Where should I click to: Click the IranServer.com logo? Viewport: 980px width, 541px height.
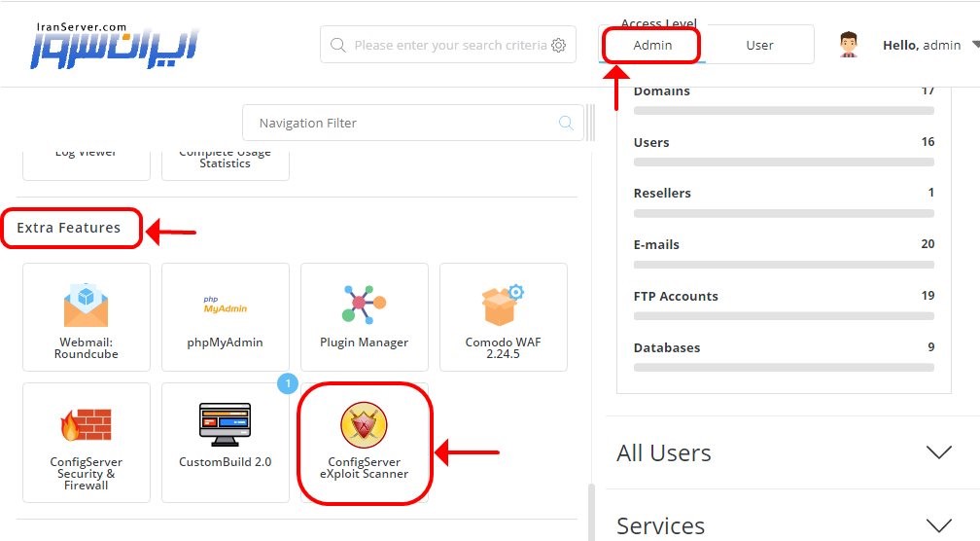(115, 45)
